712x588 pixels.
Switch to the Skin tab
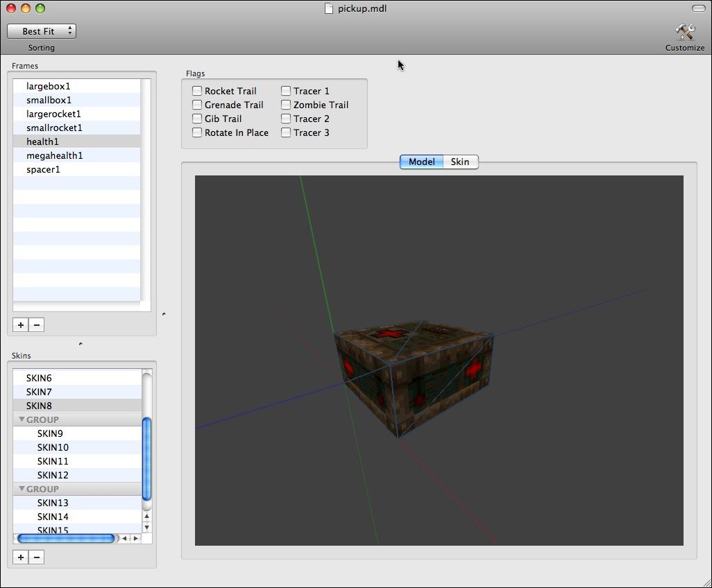460,162
